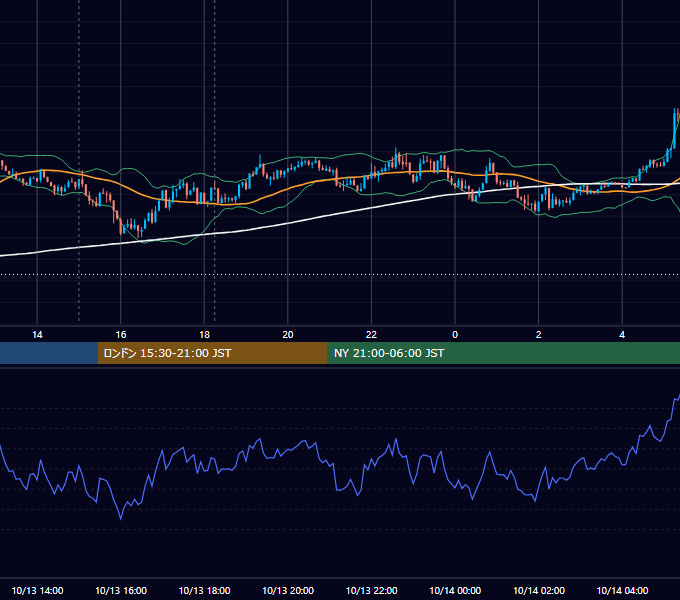Click the 16 hour label on the price chart axis
680x600 pixels.
click(121, 335)
